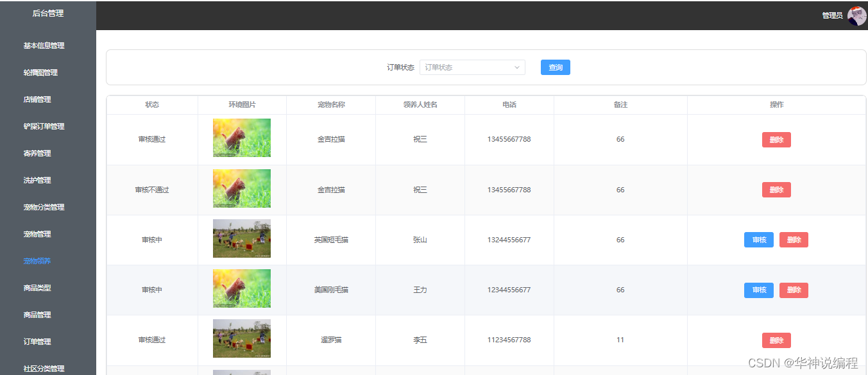Select the 英国短毛猫 pet name cell

[331, 240]
